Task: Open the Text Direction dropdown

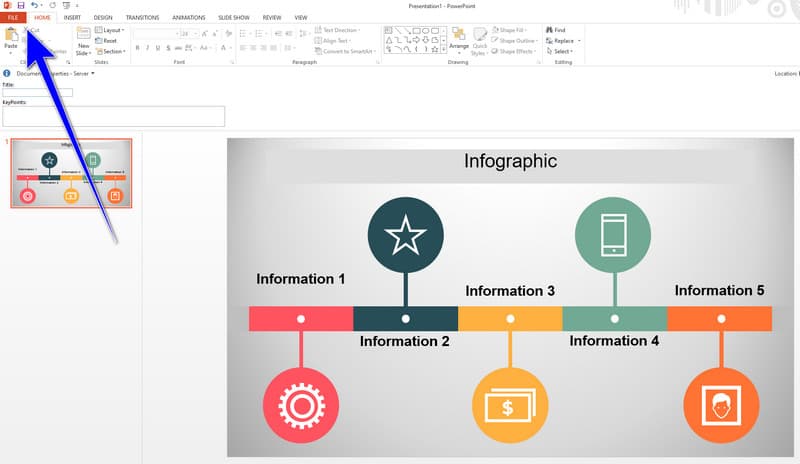Action: tap(337, 30)
